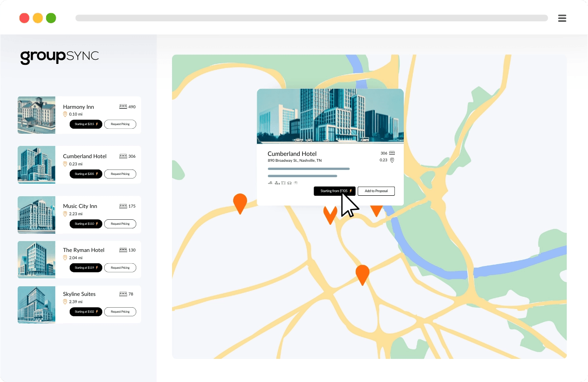The height and width of the screenshot is (382, 588).
Task: Click the briefcase amenity icon in the map popup
Action: point(296,183)
